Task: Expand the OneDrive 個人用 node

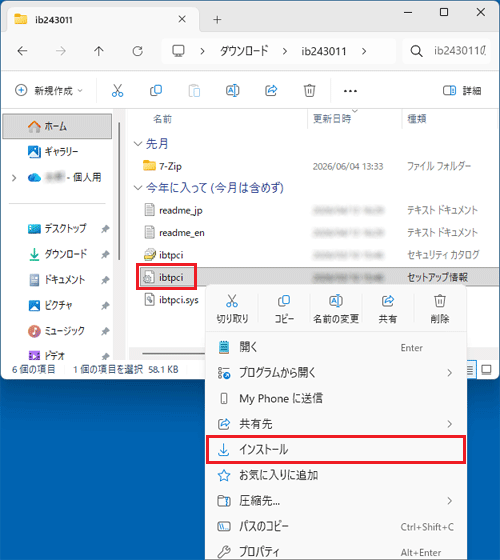Action: pyautogui.click(x=14, y=178)
